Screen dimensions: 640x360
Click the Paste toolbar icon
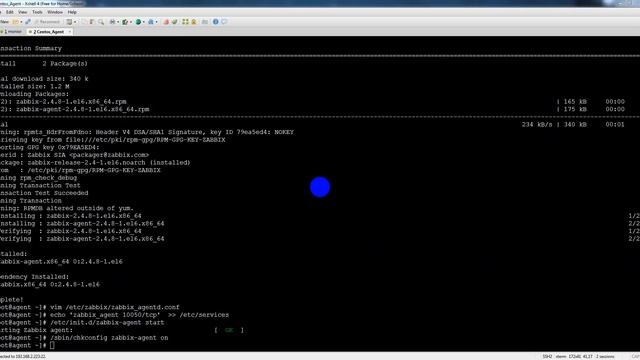tap(92, 22)
